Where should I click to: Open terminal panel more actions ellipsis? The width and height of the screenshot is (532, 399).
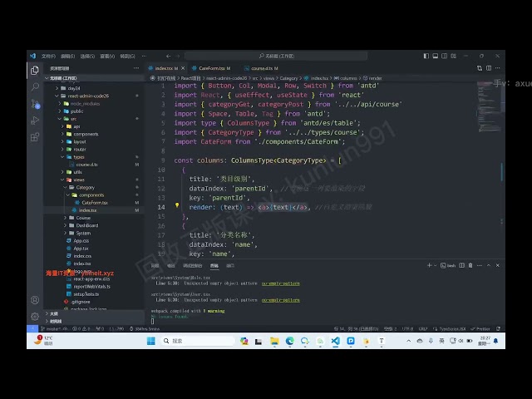click(x=480, y=265)
